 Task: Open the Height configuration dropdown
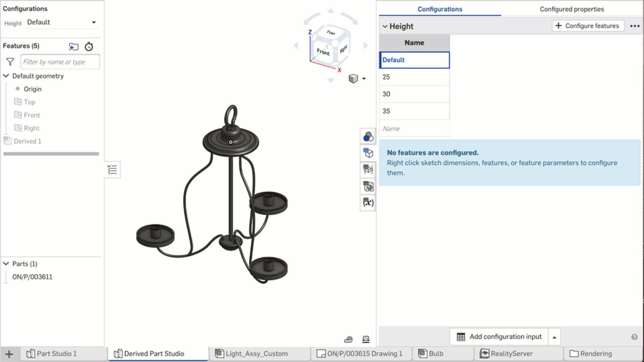pos(61,23)
